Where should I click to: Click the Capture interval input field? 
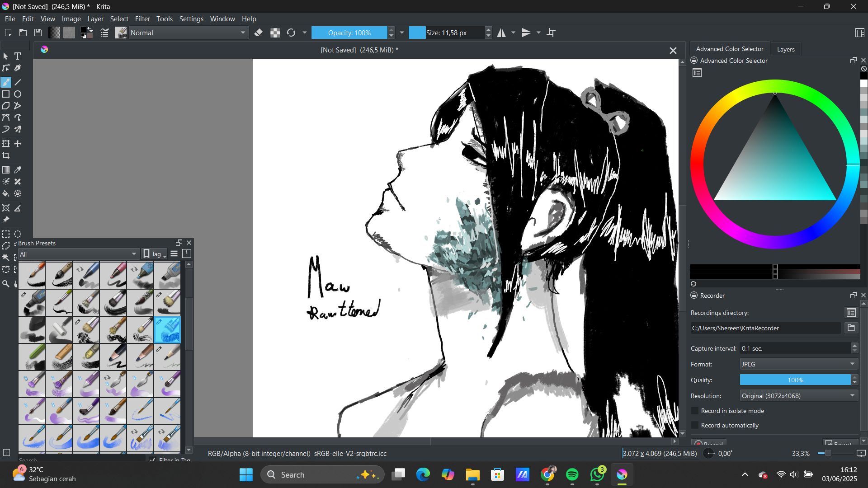(795, 348)
